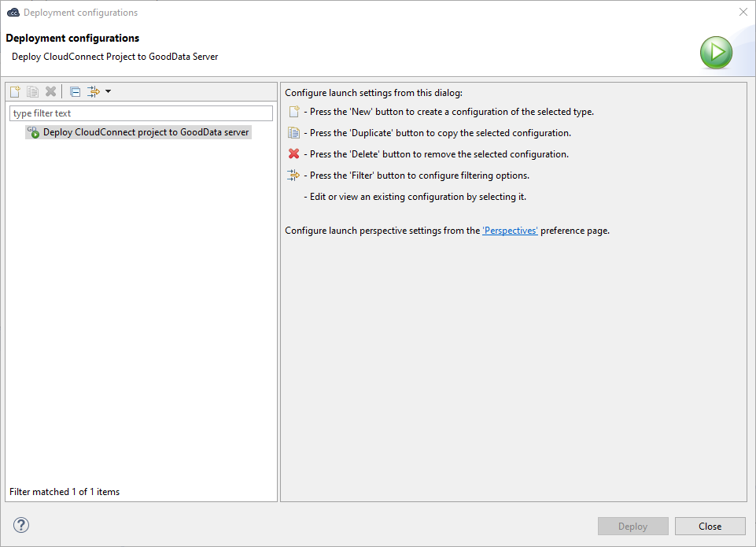
Task: Click the GoodData deploy tree item icon
Action: pyautogui.click(x=33, y=132)
